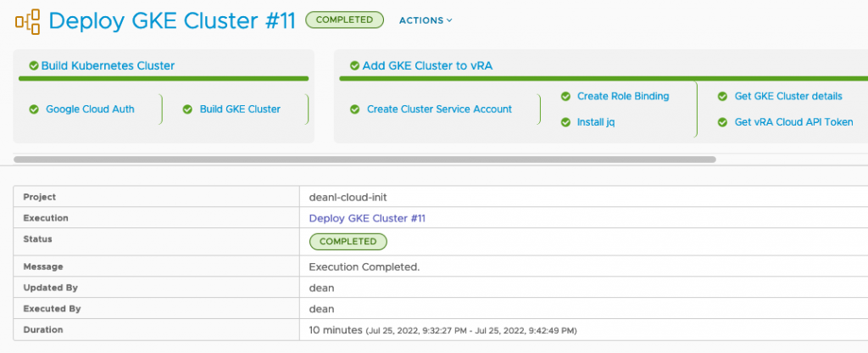This screenshot has width=868, height=353.
Task: Click the horizontal scrollbar under the pipeline stages
Action: (364, 159)
